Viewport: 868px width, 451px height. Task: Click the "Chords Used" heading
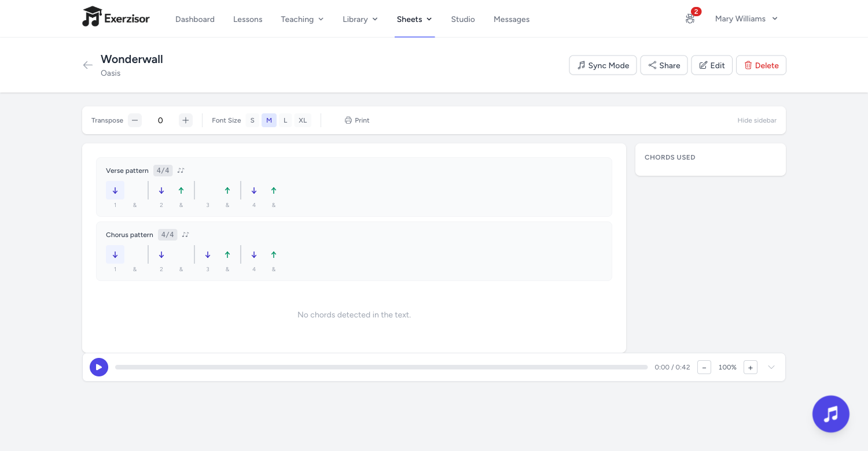(x=670, y=157)
